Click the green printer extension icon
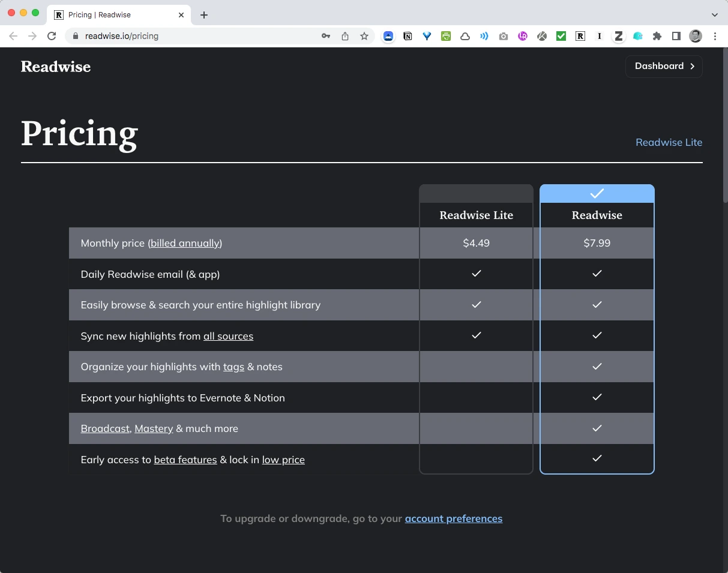This screenshot has width=728, height=573. [x=446, y=36]
